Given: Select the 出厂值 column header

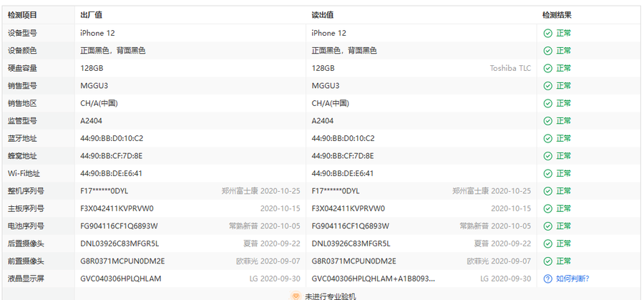Looking at the screenshot, I should [x=91, y=15].
